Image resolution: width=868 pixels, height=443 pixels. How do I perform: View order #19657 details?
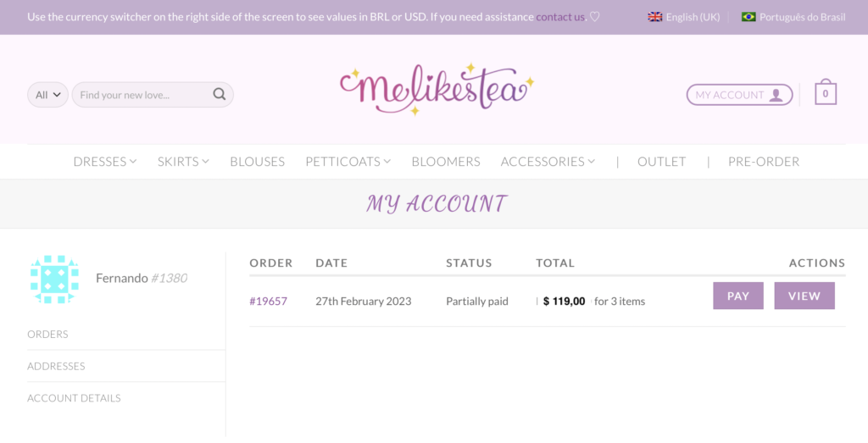click(x=804, y=296)
